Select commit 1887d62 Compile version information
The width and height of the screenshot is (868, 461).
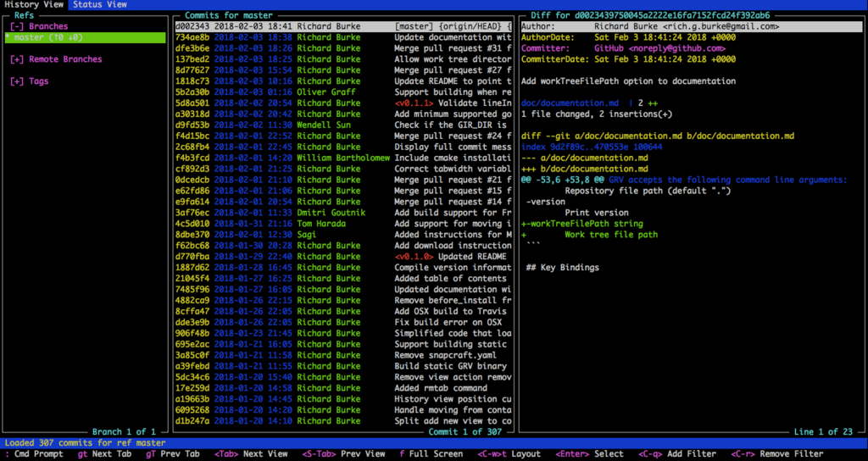(x=344, y=267)
